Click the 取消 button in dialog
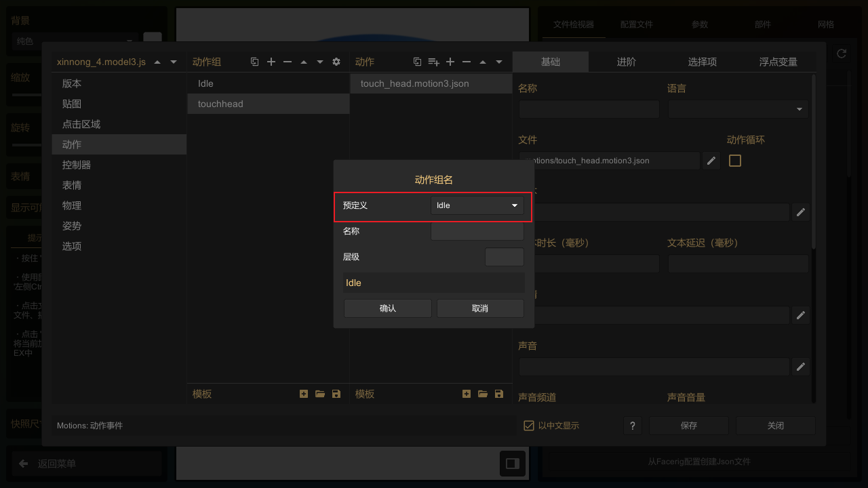 point(480,308)
